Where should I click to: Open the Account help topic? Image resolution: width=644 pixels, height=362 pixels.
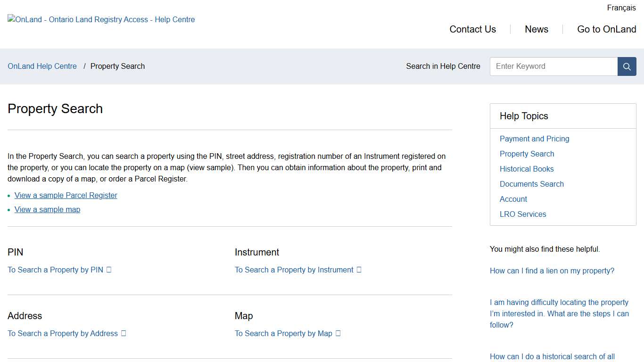coord(513,199)
